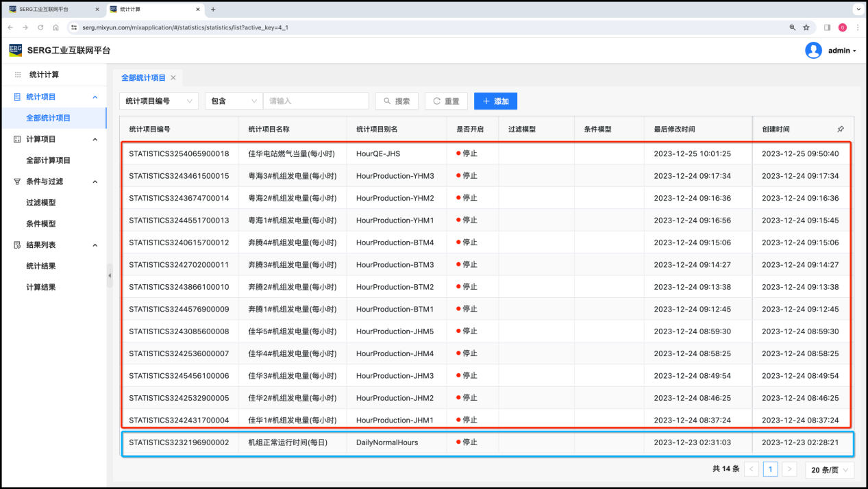The height and width of the screenshot is (489, 868).
Task: Click the 搜索 search button
Action: [x=396, y=101]
